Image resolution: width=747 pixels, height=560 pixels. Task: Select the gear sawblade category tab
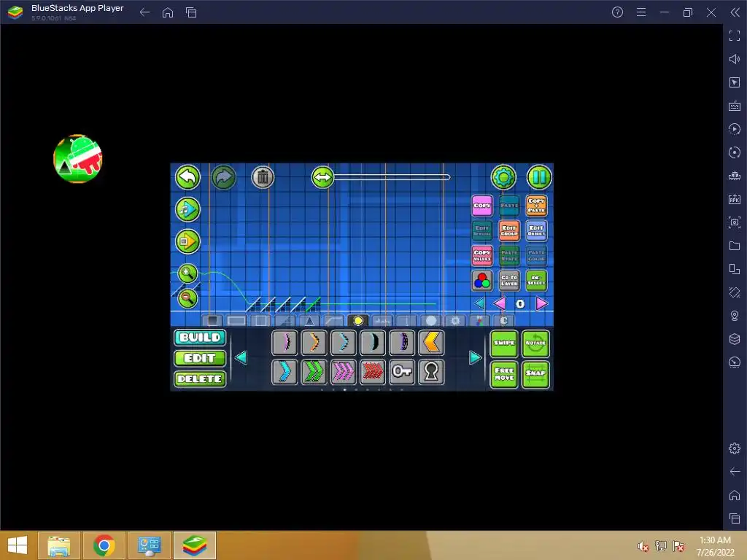[x=455, y=321]
